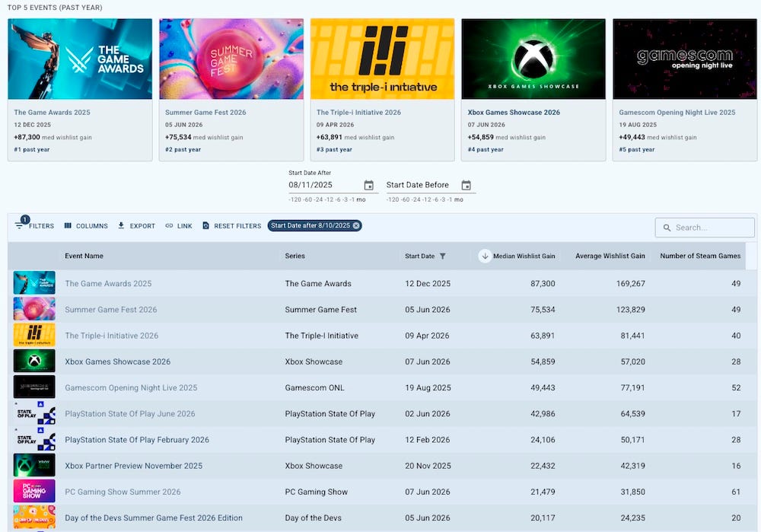Image resolution: width=761 pixels, height=532 pixels.
Task: Toggle sort arrow on Median Wishlist Gain
Action: 485,256
